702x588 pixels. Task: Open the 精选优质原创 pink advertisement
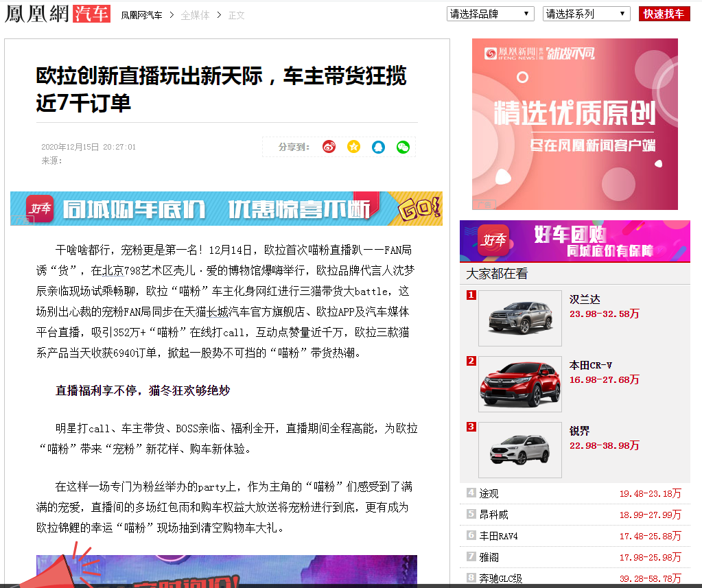[575, 124]
